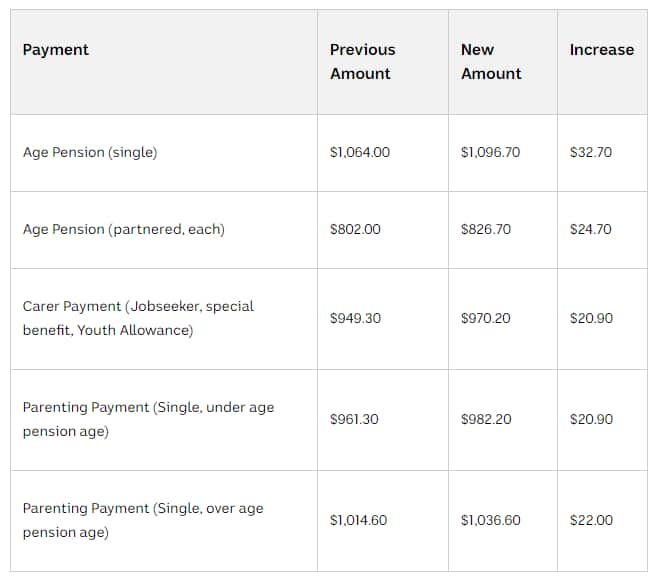
Task: Click the $961.30 previous amount cell
Action: [354, 419]
